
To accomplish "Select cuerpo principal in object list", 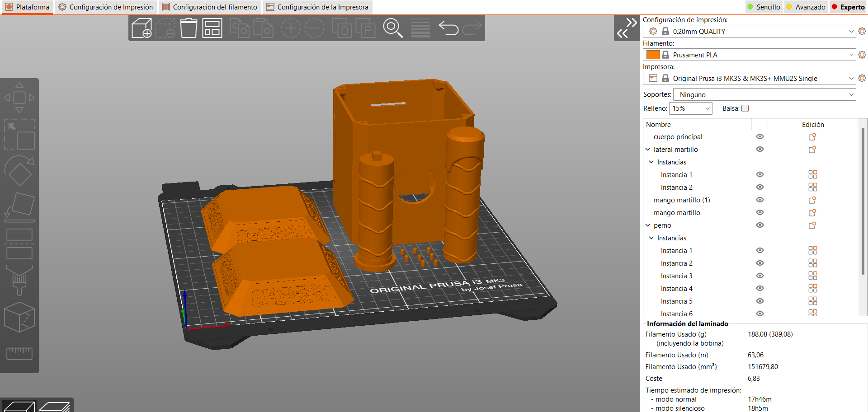I will point(678,137).
